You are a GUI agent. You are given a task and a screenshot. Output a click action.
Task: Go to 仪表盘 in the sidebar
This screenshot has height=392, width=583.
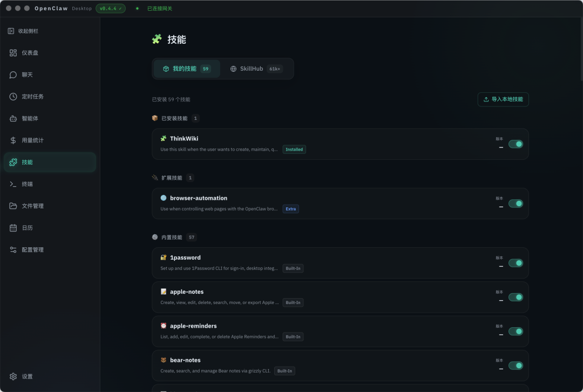pos(50,53)
